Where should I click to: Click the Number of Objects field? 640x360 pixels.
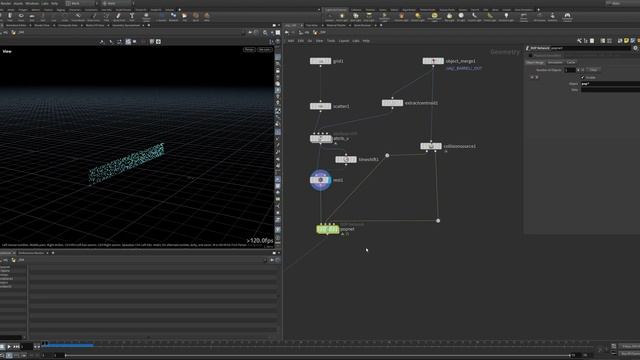click(x=570, y=70)
